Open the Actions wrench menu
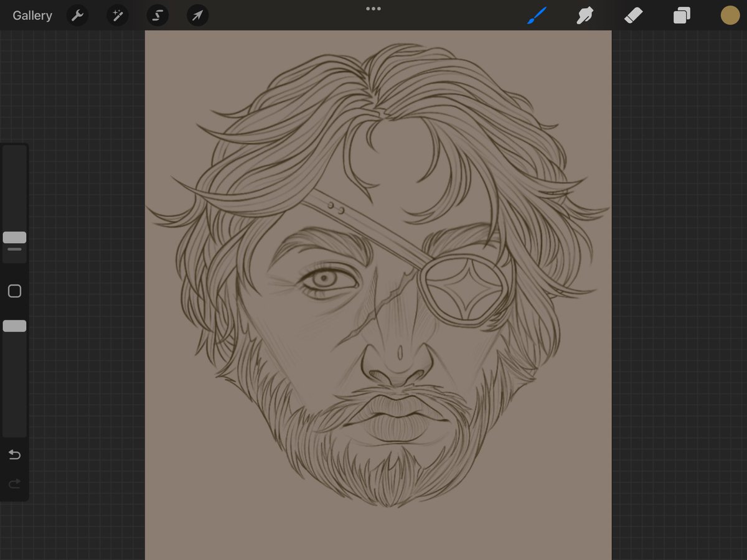 point(77,16)
